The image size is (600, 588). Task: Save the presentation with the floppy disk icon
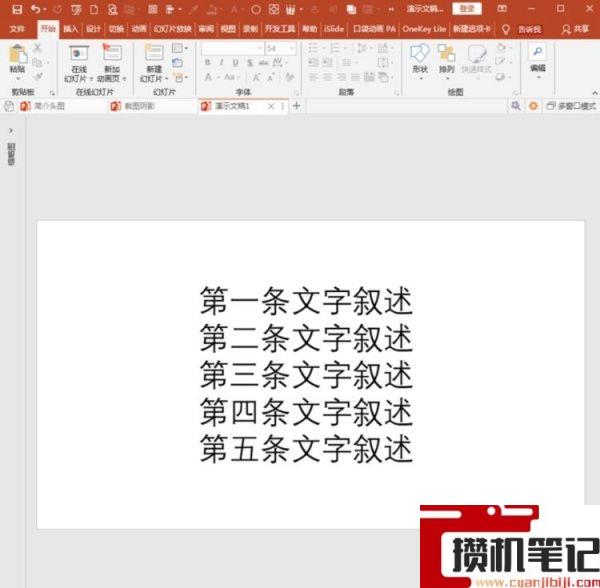click(x=17, y=9)
